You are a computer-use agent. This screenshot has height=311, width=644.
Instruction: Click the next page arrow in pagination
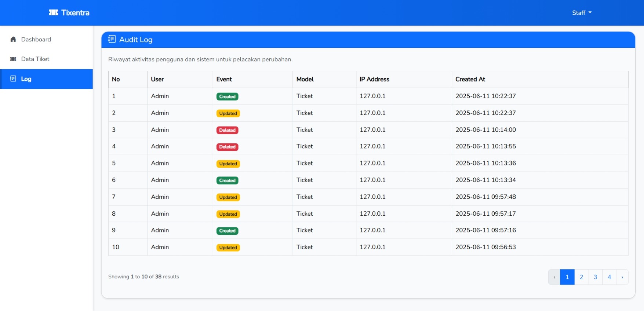[622, 277]
